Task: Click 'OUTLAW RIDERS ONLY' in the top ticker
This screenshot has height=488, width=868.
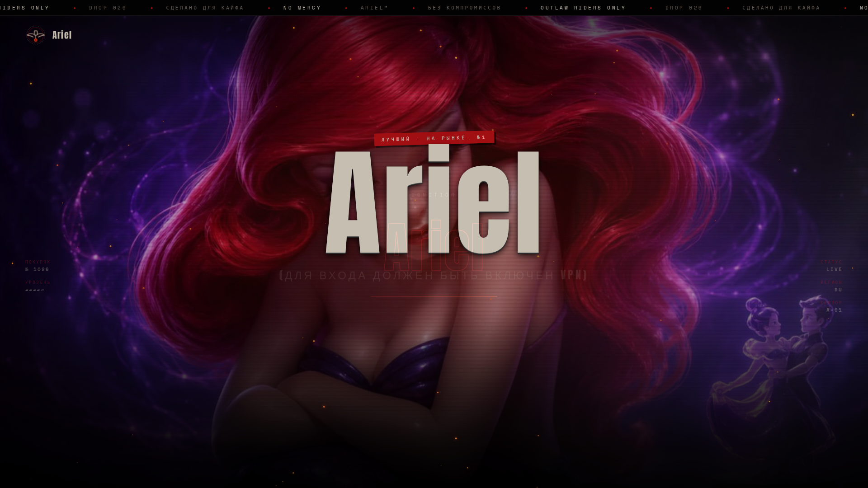Action: (583, 8)
